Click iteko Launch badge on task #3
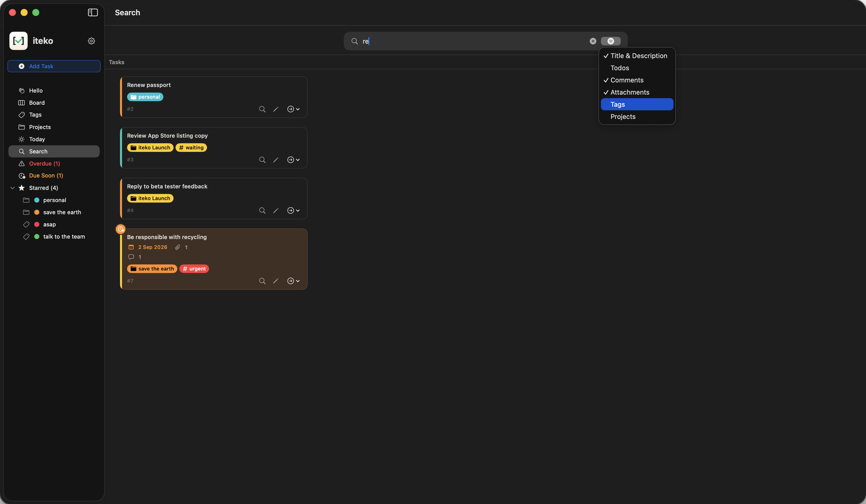Image resolution: width=866 pixels, height=504 pixels. [150, 148]
